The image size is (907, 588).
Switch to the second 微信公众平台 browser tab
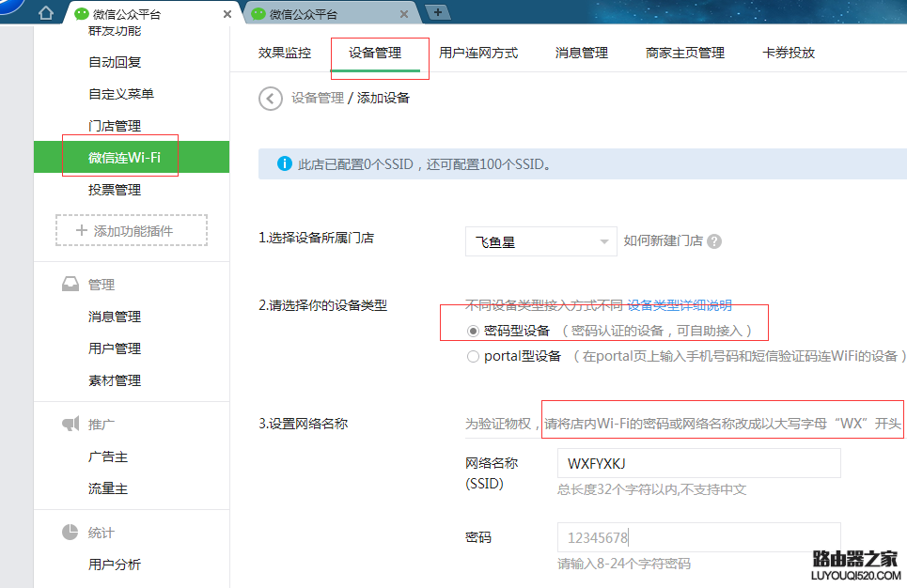329,14
